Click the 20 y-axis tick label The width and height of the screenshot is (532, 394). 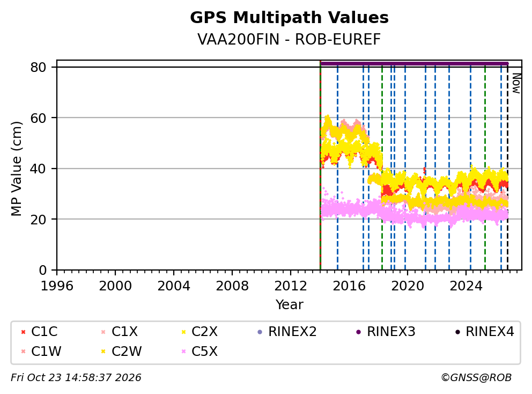[x=38, y=219]
